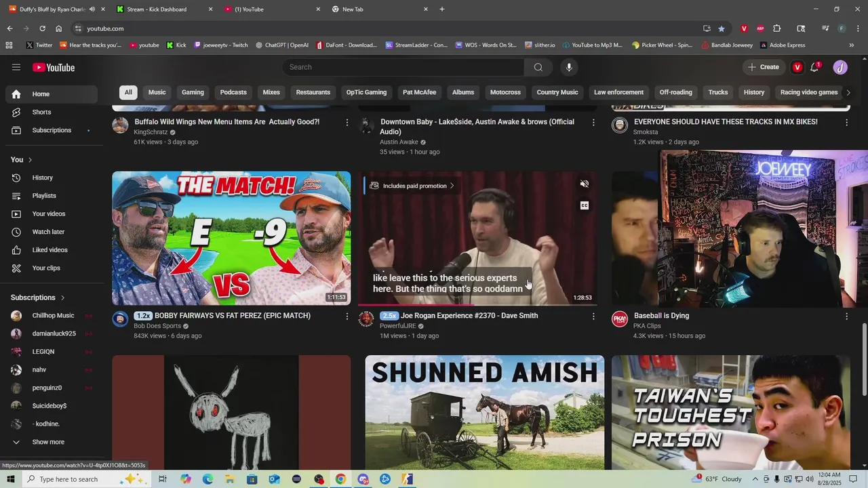Go to Home in the sidebar

(x=52, y=94)
